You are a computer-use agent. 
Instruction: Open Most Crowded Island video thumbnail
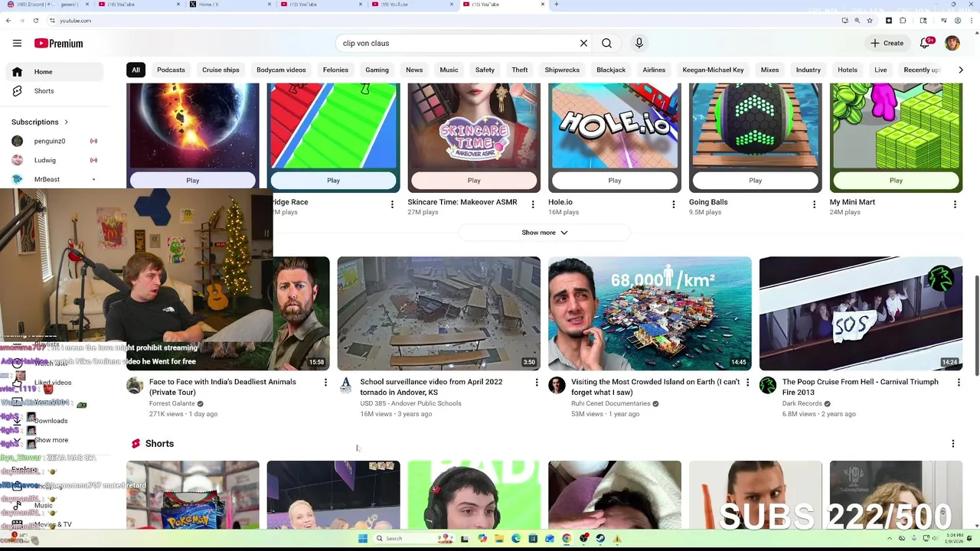pyautogui.click(x=650, y=314)
